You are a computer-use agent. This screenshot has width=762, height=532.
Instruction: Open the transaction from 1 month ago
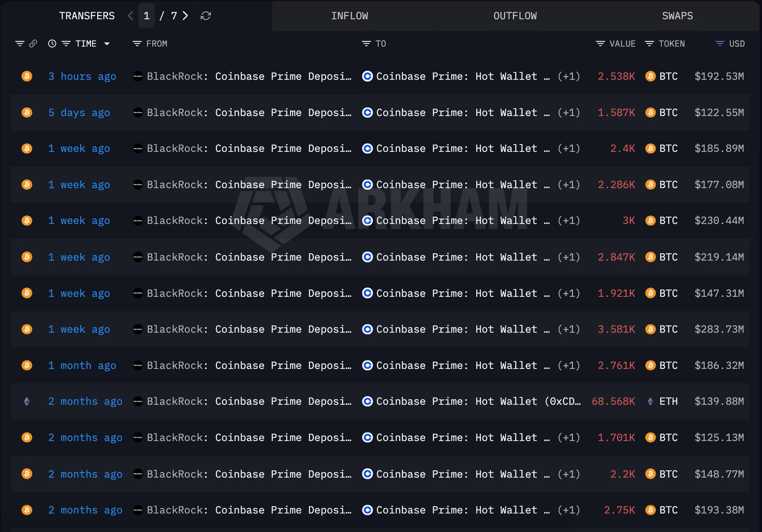[x=82, y=365]
